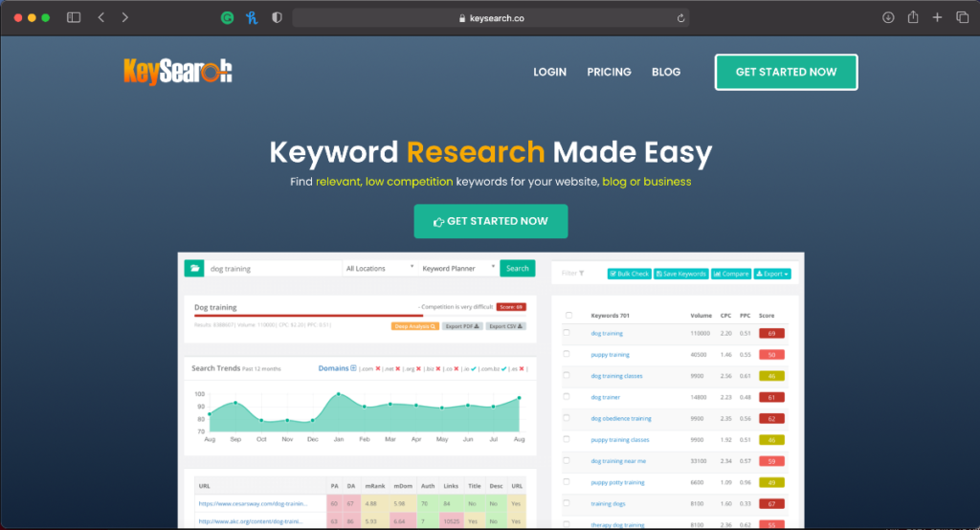Tick the checkbox for dog obedience training
Viewport: 980px width, 530px height.
pos(567,417)
